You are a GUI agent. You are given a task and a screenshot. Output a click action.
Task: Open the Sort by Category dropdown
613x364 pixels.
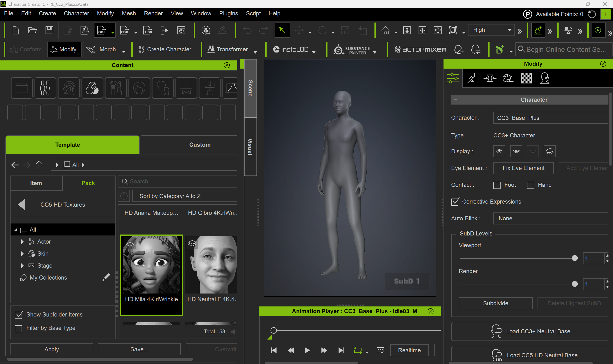tap(185, 196)
